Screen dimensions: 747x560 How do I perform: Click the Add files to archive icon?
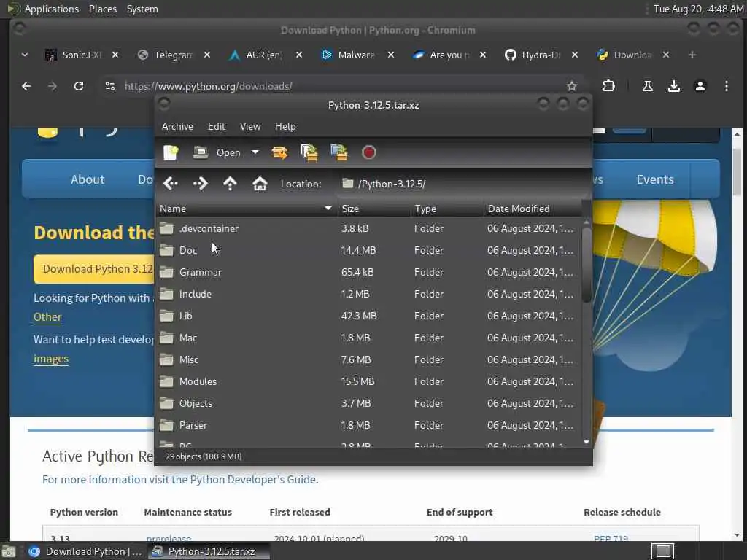(x=309, y=152)
